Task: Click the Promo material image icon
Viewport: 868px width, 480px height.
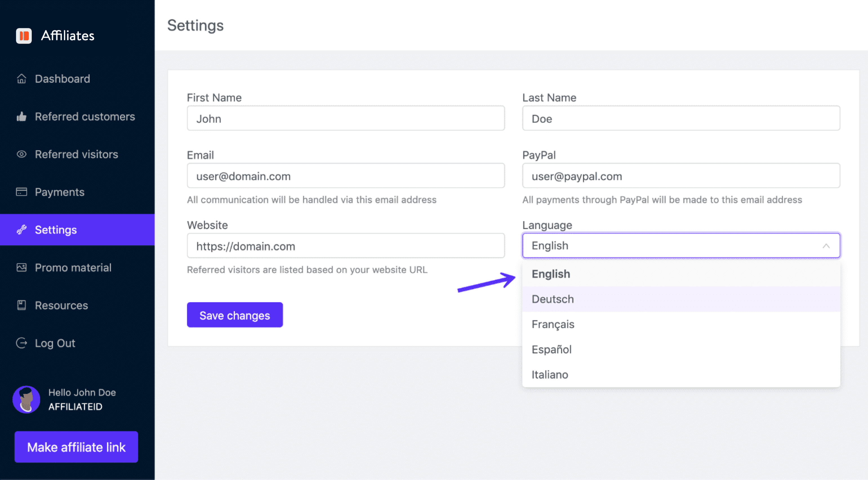Action: [21, 267]
